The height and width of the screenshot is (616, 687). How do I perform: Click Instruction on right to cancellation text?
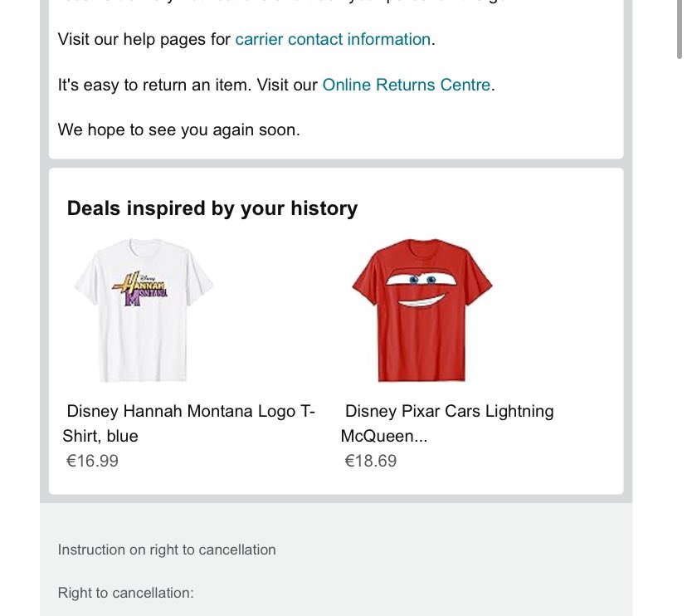[167, 550]
